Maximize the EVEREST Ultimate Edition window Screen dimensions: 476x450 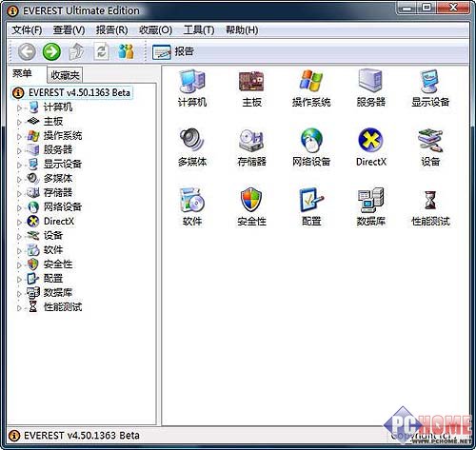426,7
